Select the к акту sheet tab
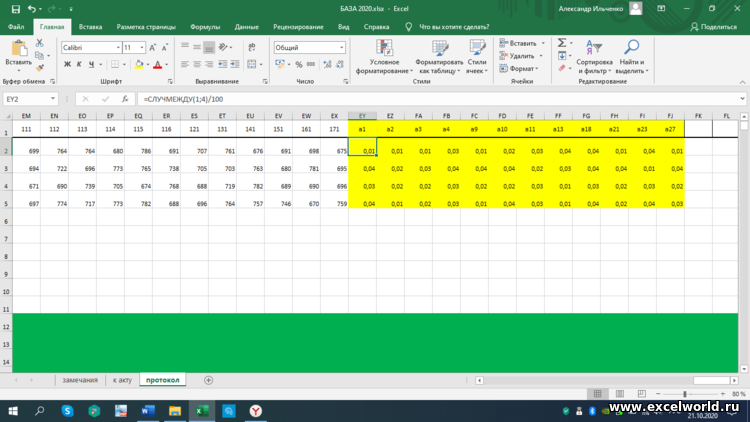The height and width of the screenshot is (422, 750). (x=122, y=380)
